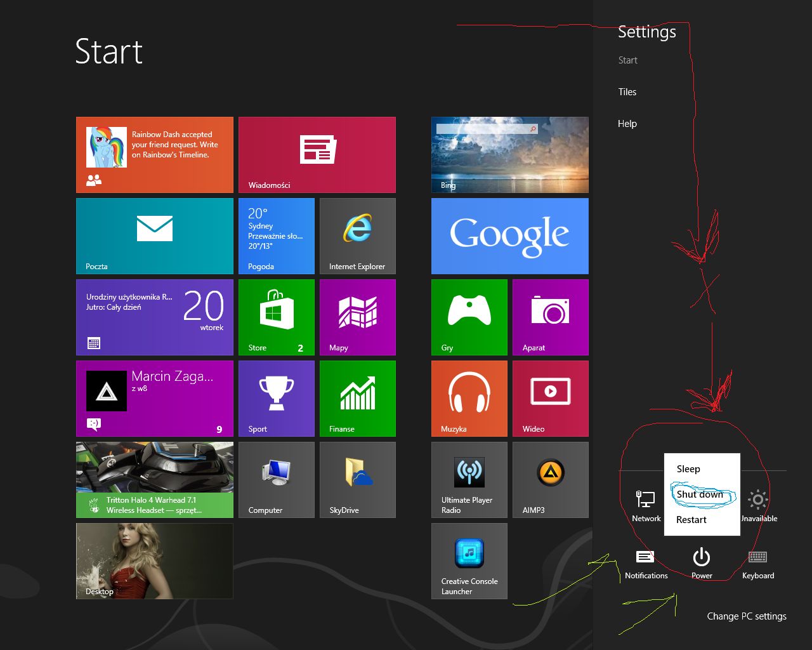Click the Bing tile search box
The image size is (812, 650).
click(487, 129)
